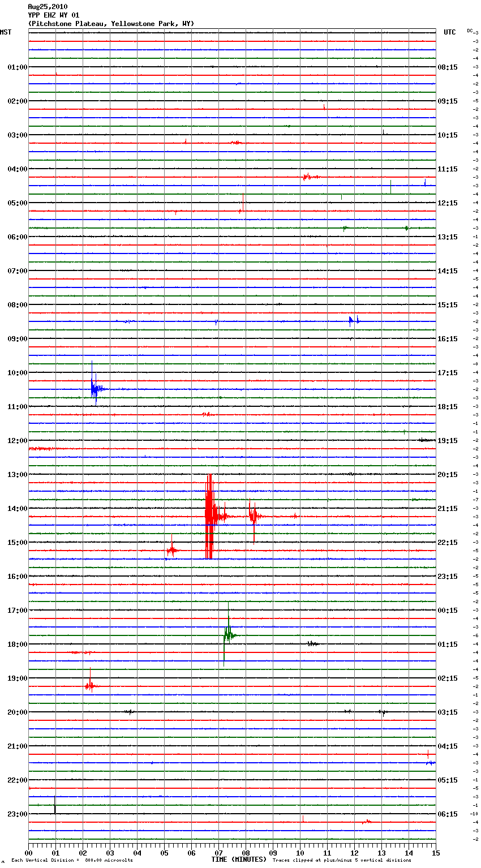Select the blue earthquake burst near 10:00 MST
This screenshot has height=868, width=481.
click(95, 388)
